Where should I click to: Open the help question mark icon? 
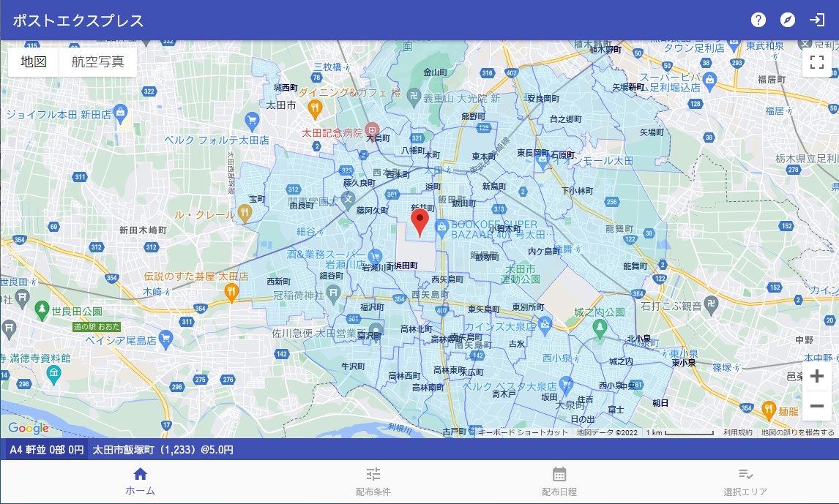[758, 20]
